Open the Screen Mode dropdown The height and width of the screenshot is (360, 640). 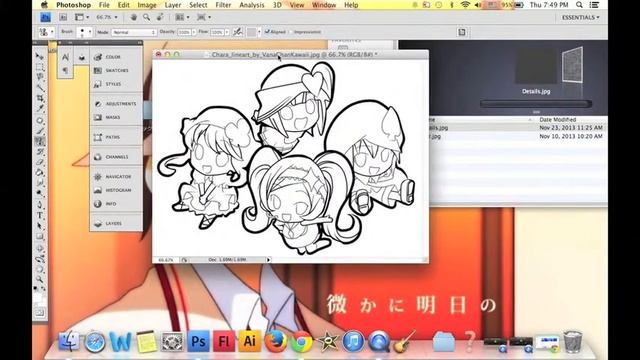(x=204, y=17)
